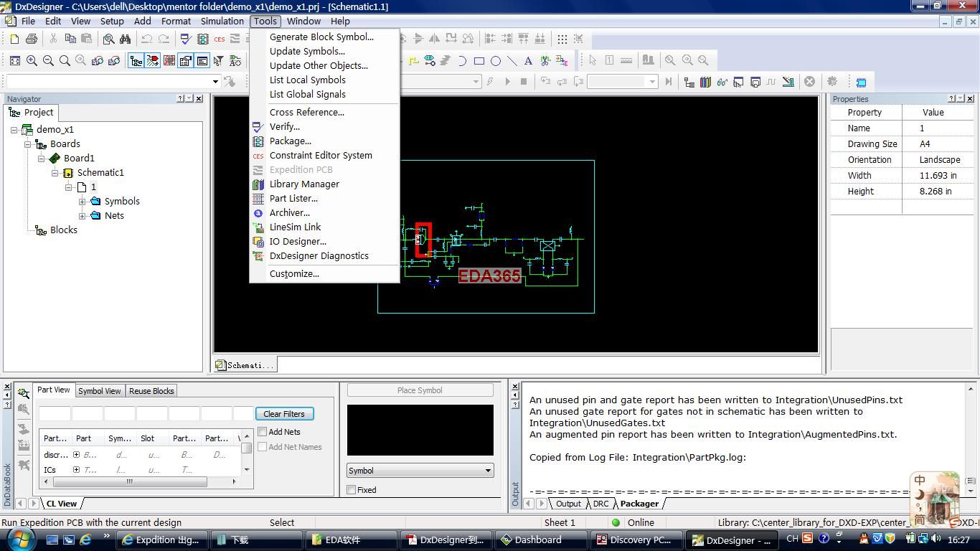Switch to the Reuse Blocks tab
Screen dimensions: 980x551
[x=151, y=391]
